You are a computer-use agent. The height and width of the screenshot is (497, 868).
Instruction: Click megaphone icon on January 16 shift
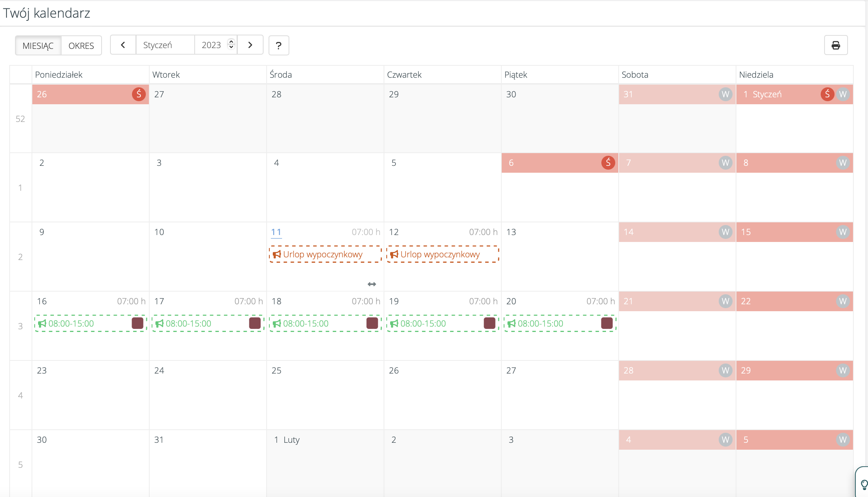[42, 324]
